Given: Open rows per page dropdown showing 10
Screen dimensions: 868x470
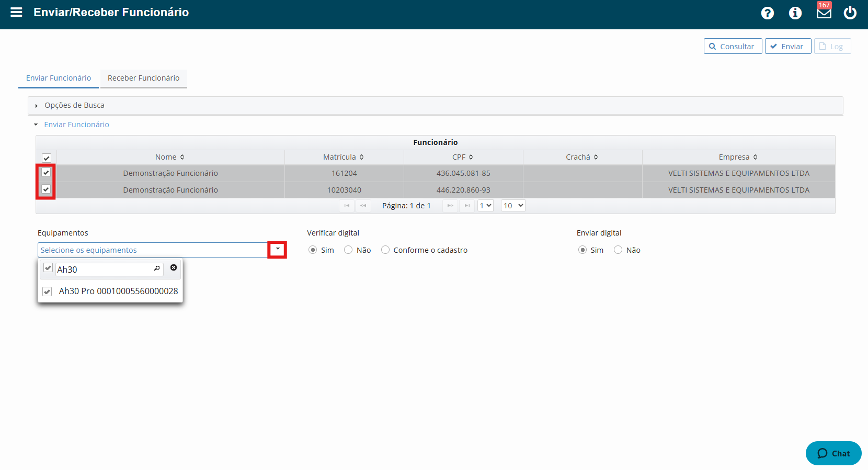Looking at the screenshot, I should point(513,206).
